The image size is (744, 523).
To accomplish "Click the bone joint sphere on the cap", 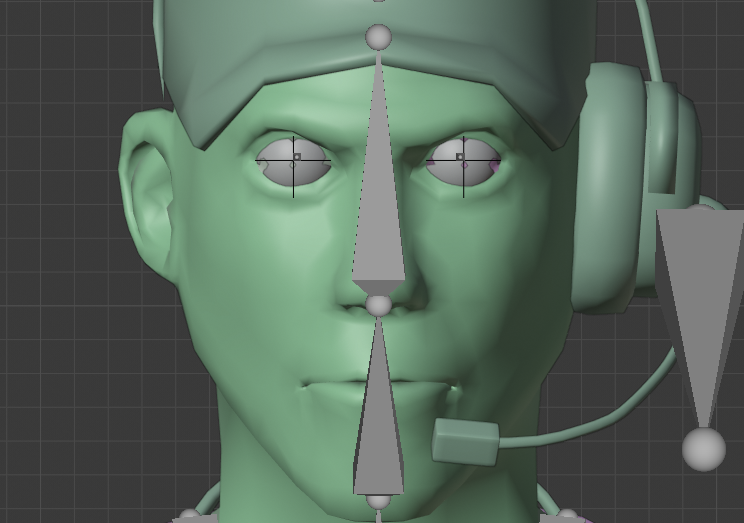I will (x=379, y=37).
